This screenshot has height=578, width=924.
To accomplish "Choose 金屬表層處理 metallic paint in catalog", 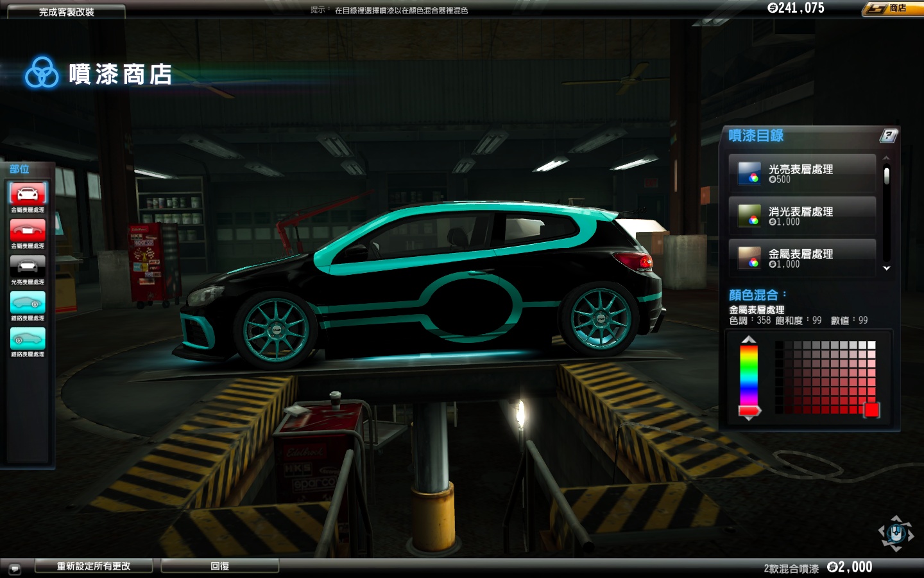I will tap(802, 258).
